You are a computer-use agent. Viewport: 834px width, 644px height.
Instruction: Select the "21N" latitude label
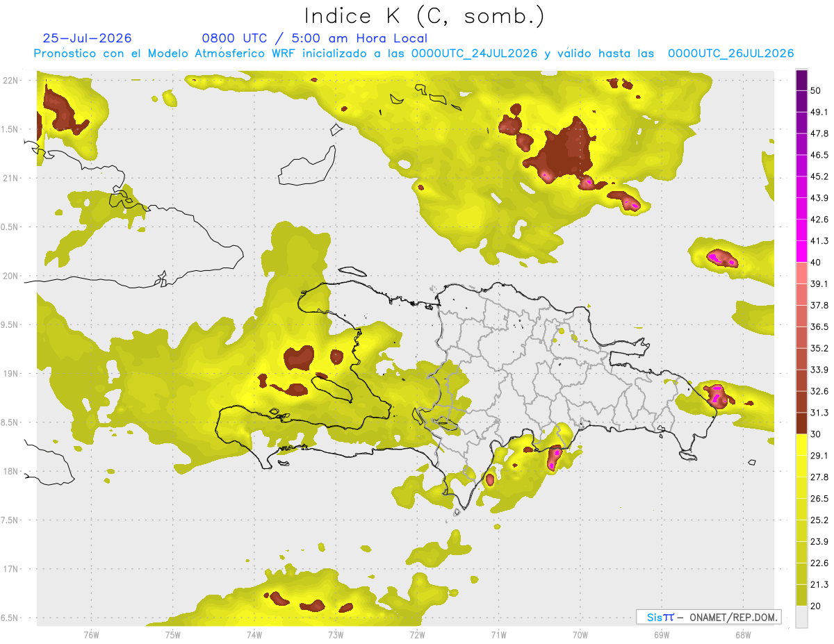(12, 178)
